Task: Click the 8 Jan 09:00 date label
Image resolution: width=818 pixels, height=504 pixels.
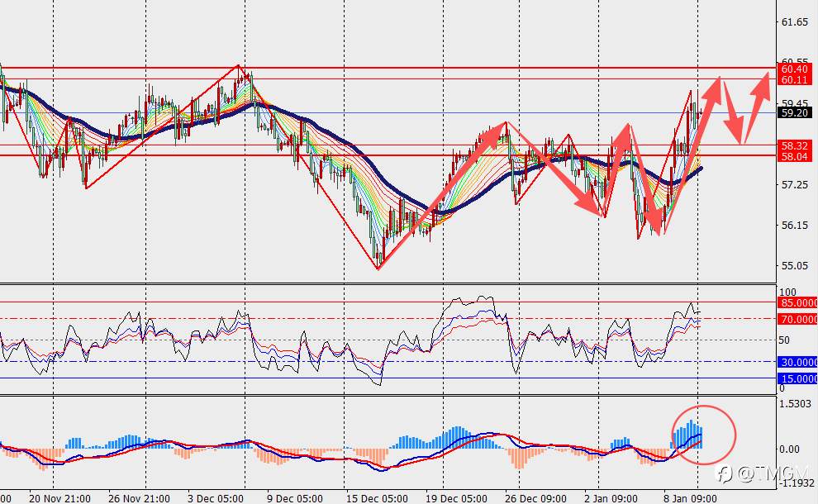Action: click(x=691, y=498)
